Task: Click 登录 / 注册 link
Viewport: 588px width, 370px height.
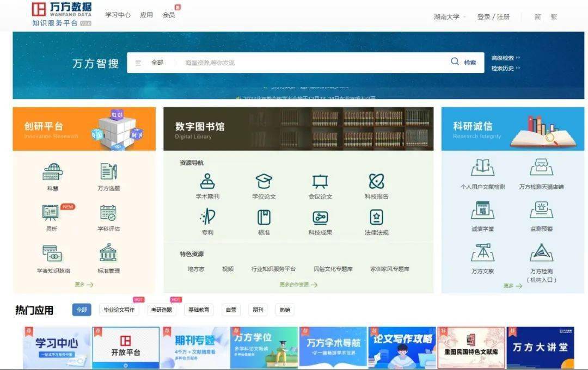Action: click(x=493, y=17)
